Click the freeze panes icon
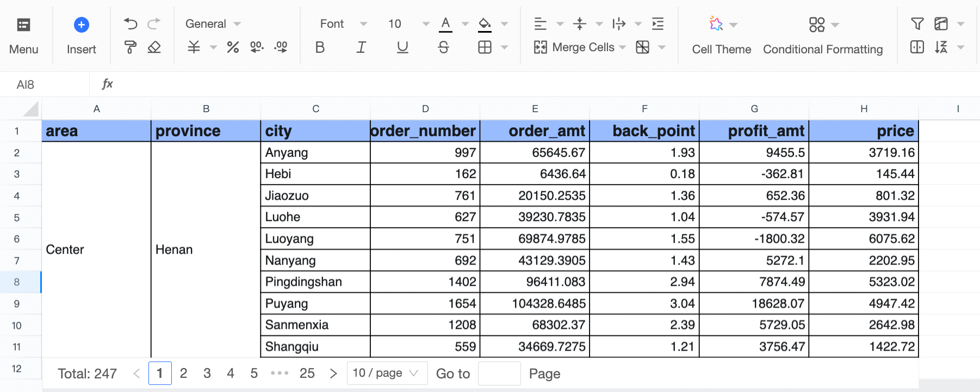 point(941,23)
